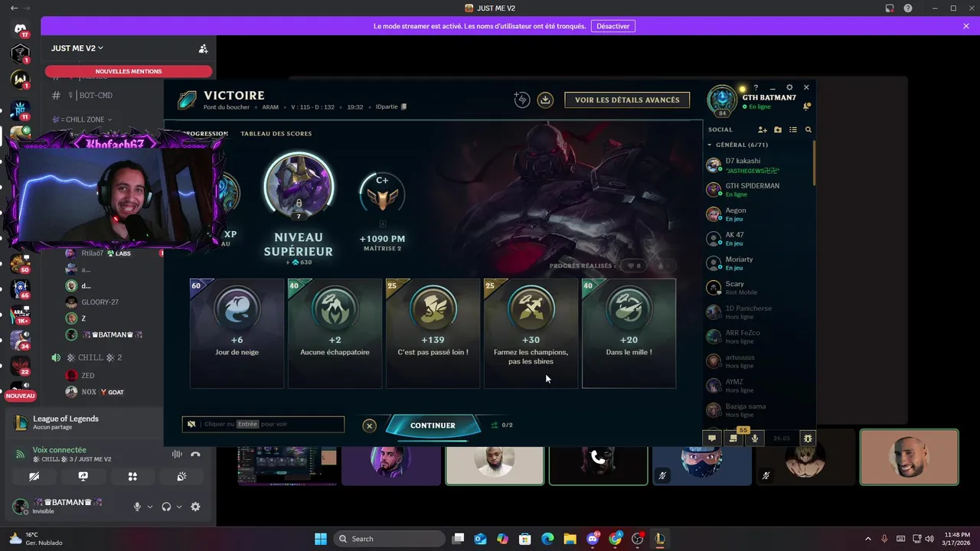Open the missions icon with 55 badge
This screenshot has width=980, height=551.
[733, 439]
